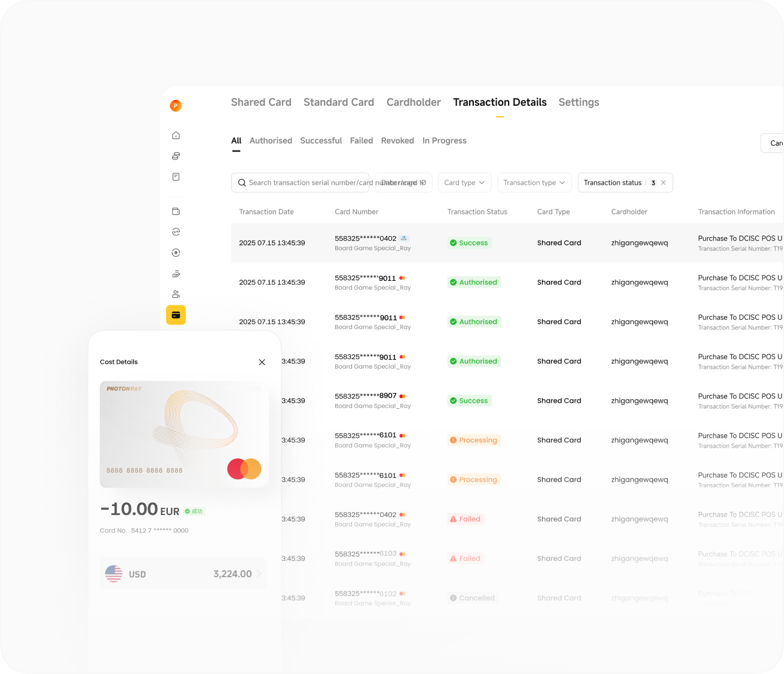Click the first Processing status badge
This screenshot has height=674, width=784.
(x=474, y=440)
